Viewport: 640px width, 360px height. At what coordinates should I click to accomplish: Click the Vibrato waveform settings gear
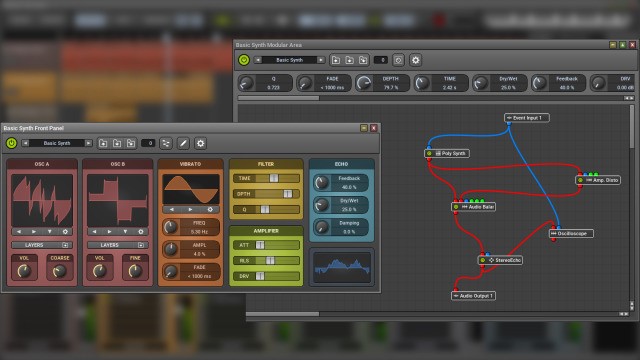(210, 209)
